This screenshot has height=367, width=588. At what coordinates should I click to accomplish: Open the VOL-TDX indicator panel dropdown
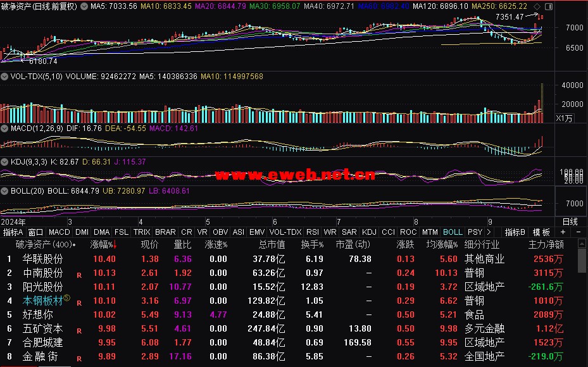click(x=4, y=77)
